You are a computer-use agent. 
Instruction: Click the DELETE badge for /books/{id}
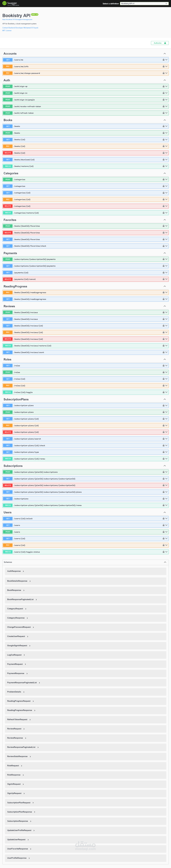pos(8,153)
